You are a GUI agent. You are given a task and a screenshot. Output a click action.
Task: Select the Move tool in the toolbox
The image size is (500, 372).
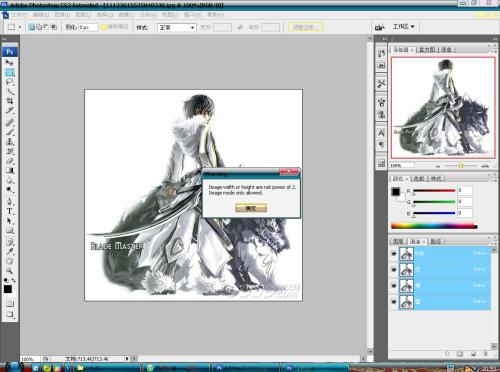click(x=9, y=62)
